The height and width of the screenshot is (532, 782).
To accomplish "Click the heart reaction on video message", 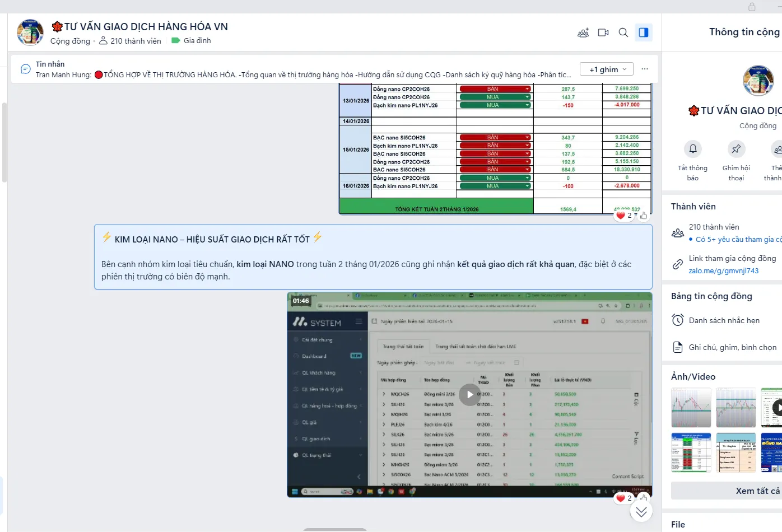I will (x=621, y=498).
